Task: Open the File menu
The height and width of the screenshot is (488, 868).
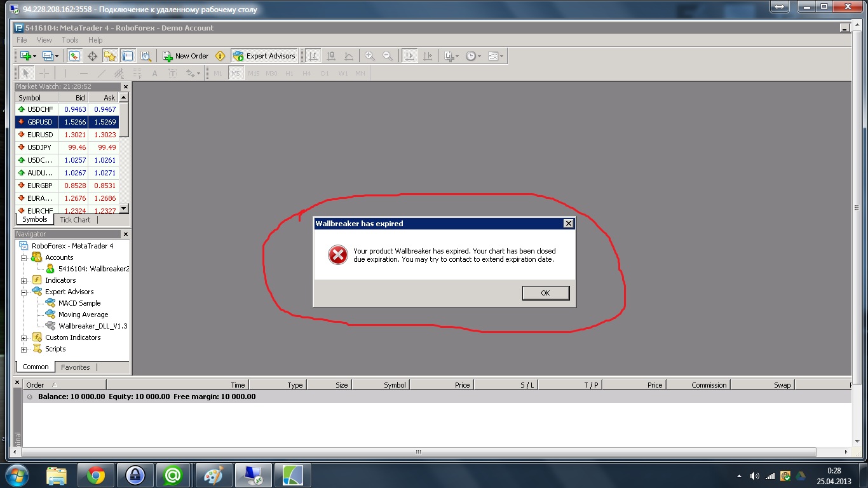Action: tap(22, 40)
